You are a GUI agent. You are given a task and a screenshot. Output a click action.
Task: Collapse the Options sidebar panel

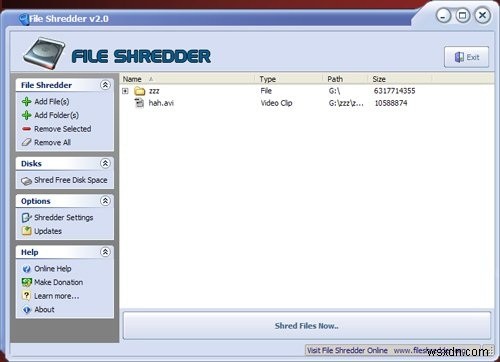coord(105,201)
